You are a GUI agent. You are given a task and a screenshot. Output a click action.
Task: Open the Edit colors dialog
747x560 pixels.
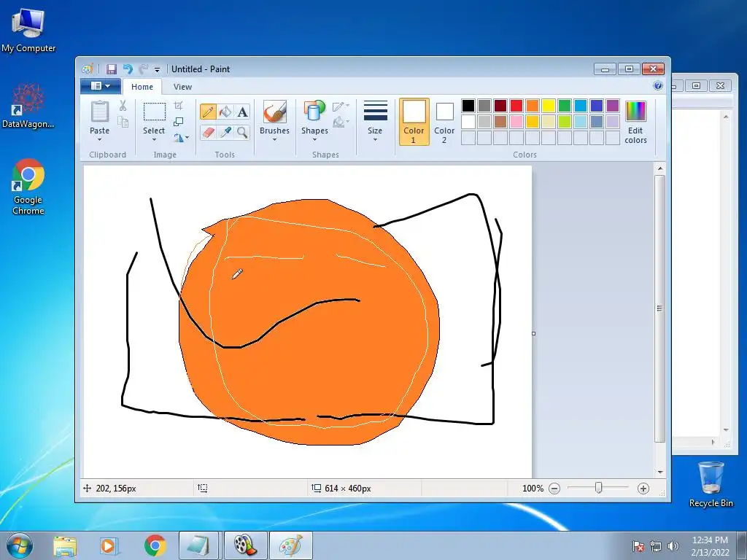(x=635, y=122)
